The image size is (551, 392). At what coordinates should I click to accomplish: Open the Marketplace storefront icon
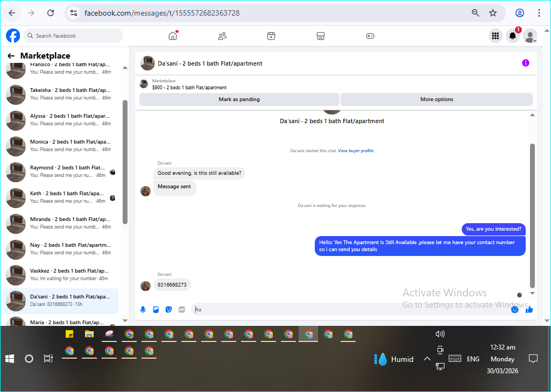click(x=321, y=36)
